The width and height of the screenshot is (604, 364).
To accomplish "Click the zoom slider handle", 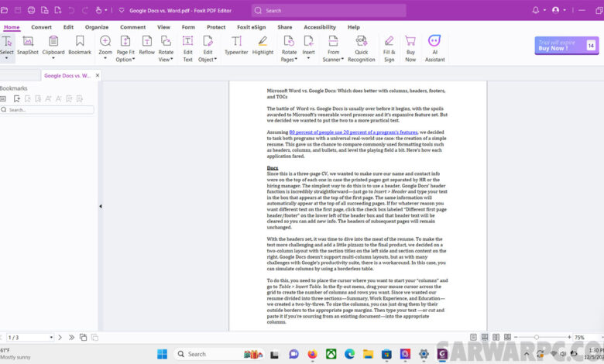I will click(x=536, y=337).
